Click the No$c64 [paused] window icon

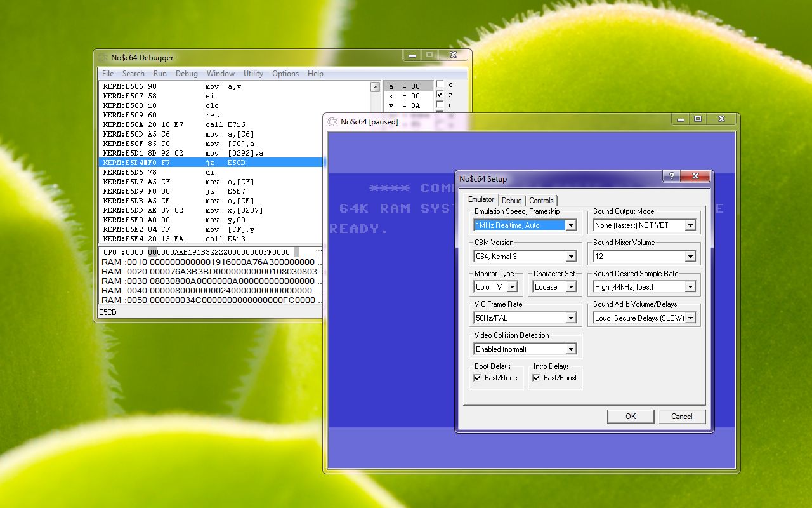pyautogui.click(x=333, y=121)
